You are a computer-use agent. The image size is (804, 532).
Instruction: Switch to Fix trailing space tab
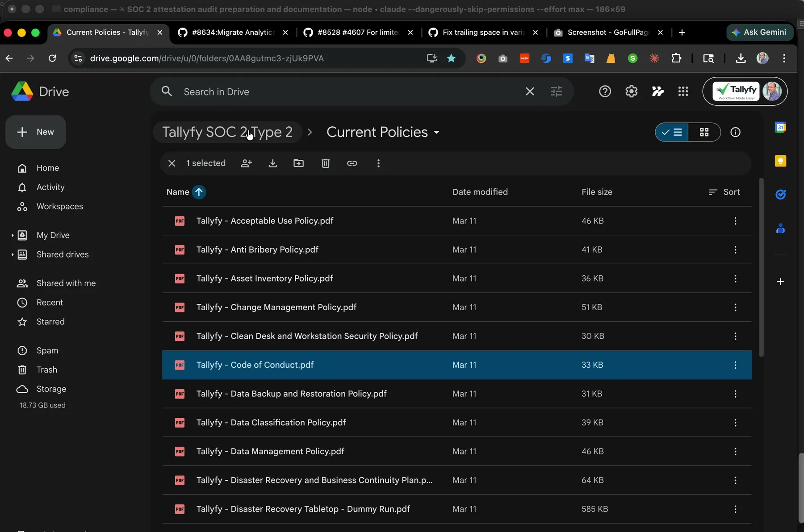[482, 32]
